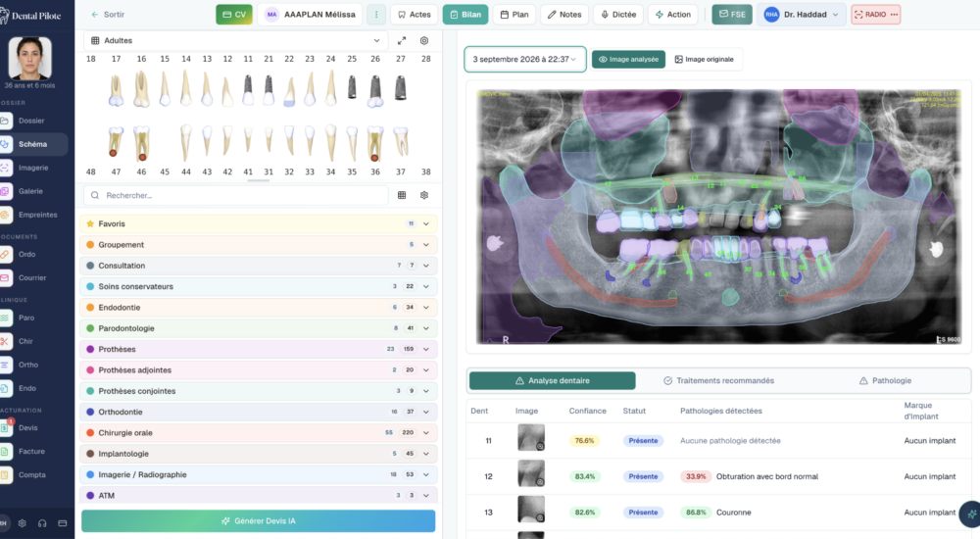The image size is (980, 539).
Task: Click the card icon at sidebar bottom
Action: pos(63,523)
